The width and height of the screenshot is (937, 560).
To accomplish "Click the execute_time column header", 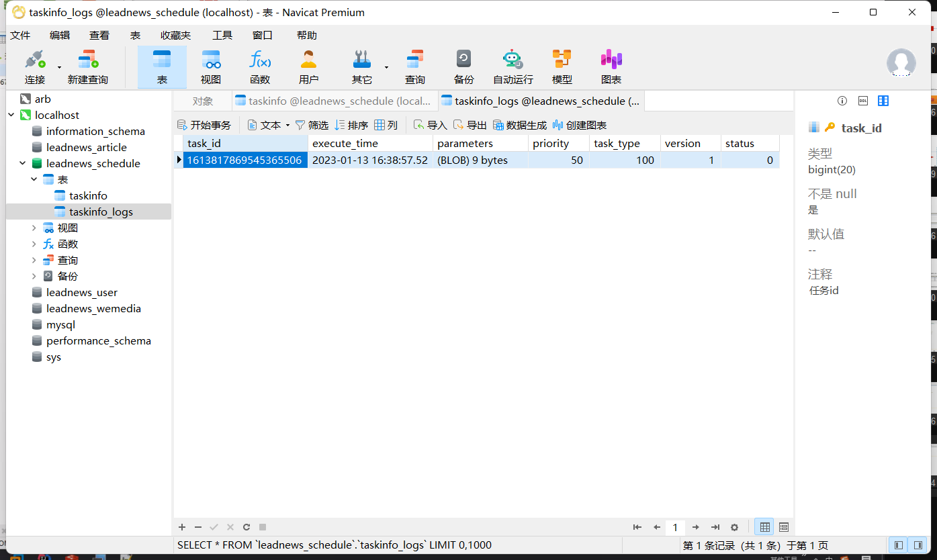I will coord(370,143).
